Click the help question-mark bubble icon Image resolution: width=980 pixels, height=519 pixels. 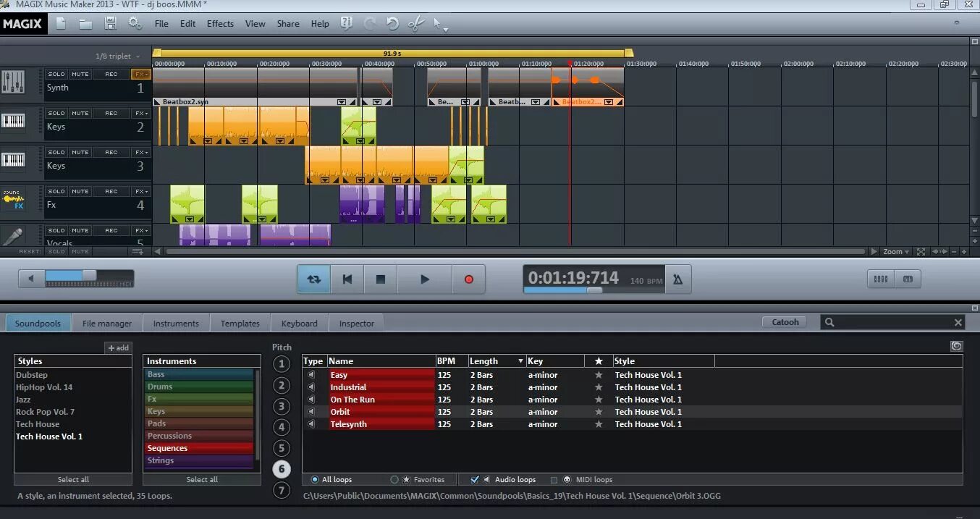pyautogui.click(x=347, y=23)
